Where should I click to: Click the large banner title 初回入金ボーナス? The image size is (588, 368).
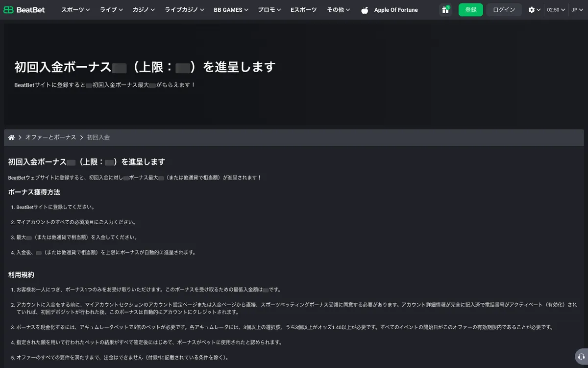(x=145, y=67)
